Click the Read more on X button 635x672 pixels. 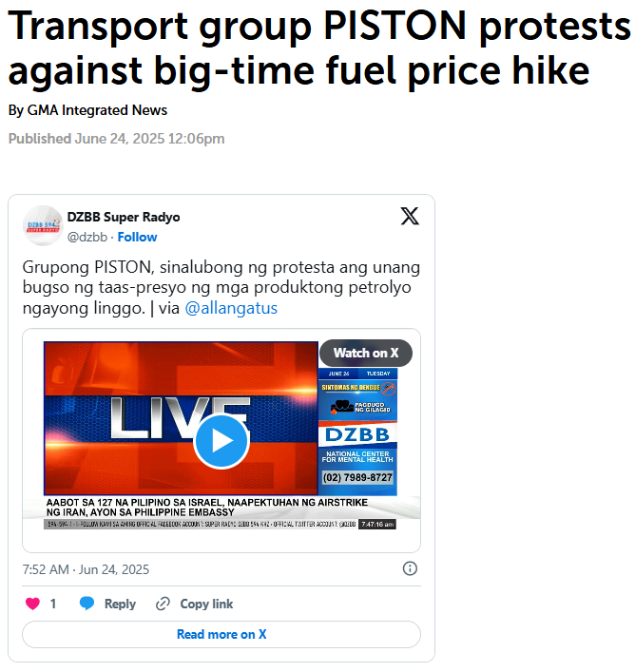tap(221, 634)
